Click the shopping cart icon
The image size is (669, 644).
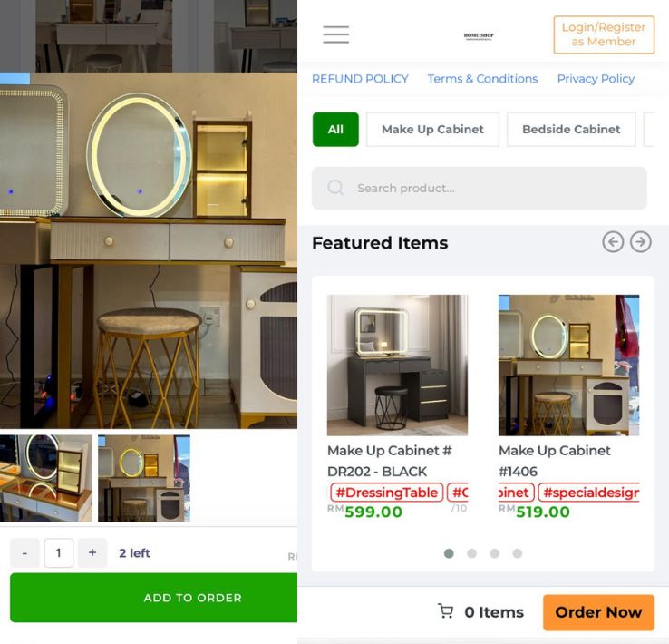[446, 611]
